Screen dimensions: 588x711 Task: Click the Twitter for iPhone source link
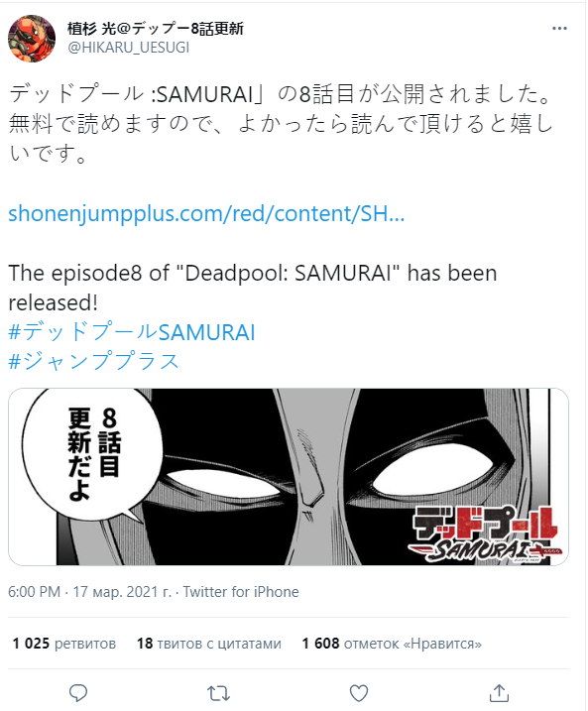(x=241, y=592)
